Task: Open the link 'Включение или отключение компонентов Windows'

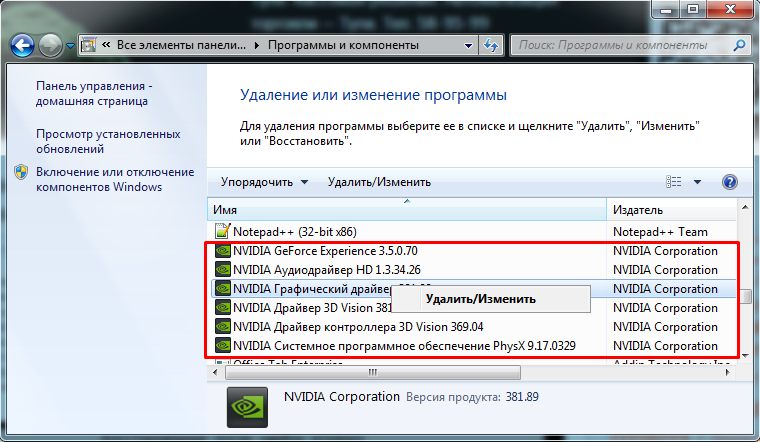Action: pyautogui.click(x=115, y=179)
